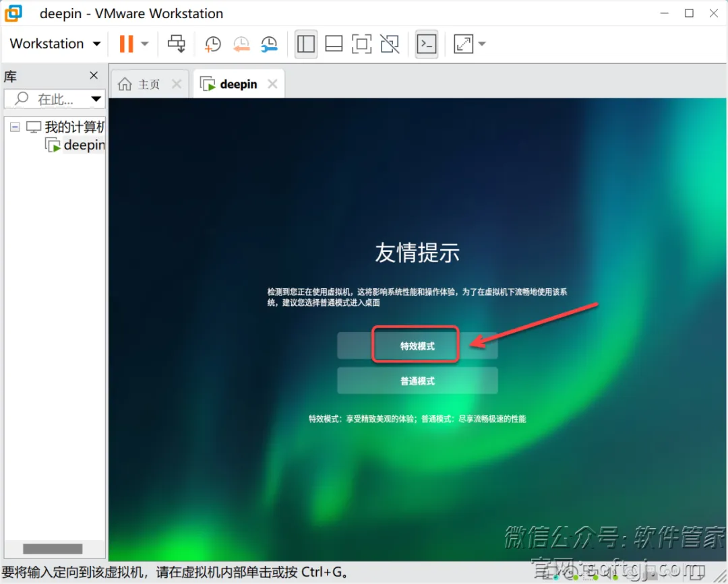The height and width of the screenshot is (584, 728).
Task: Choose the 普通模式 button
Action: point(417,381)
